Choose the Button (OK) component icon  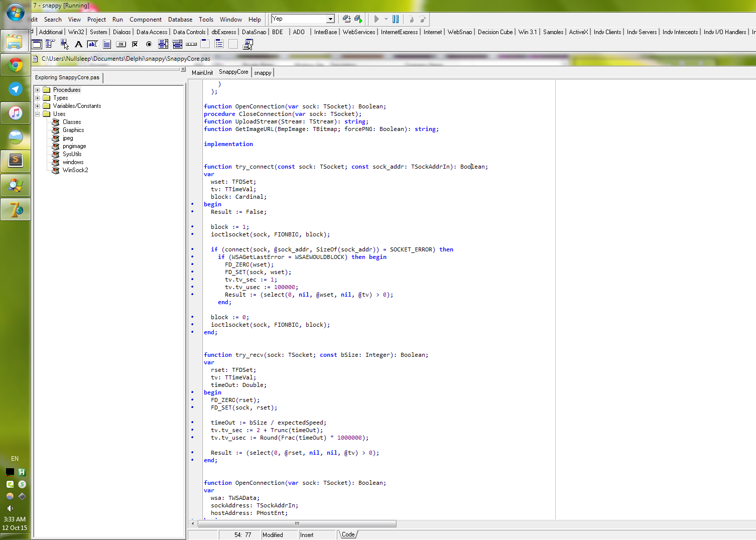pyautogui.click(x=121, y=44)
